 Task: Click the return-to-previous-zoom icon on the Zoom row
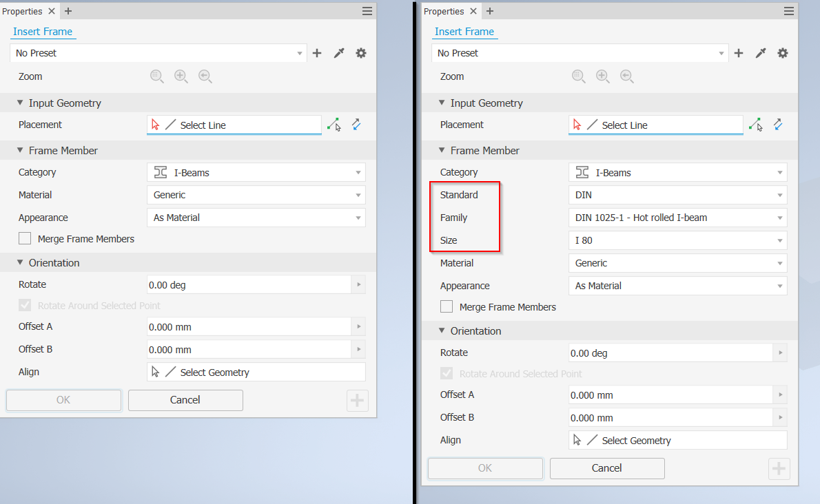coord(205,76)
